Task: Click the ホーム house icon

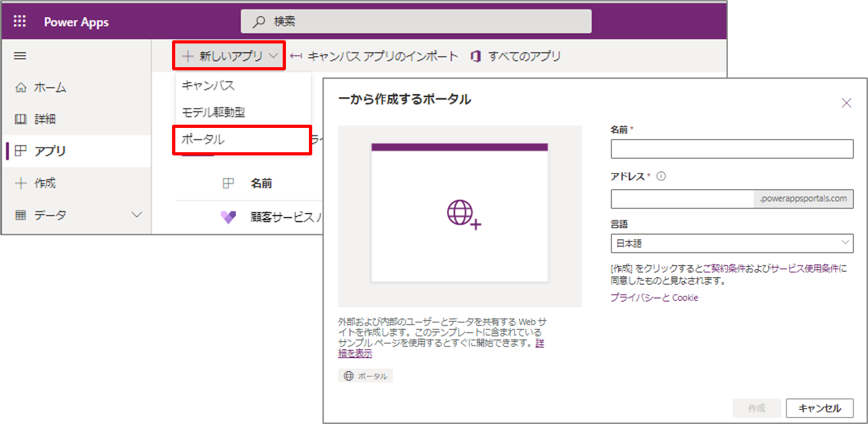Action: 21,88
